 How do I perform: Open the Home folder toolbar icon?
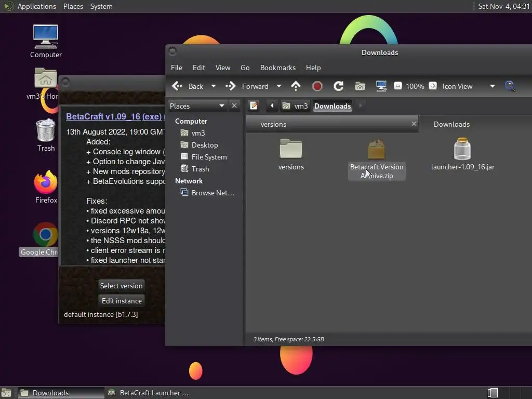click(x=360, y=87)
